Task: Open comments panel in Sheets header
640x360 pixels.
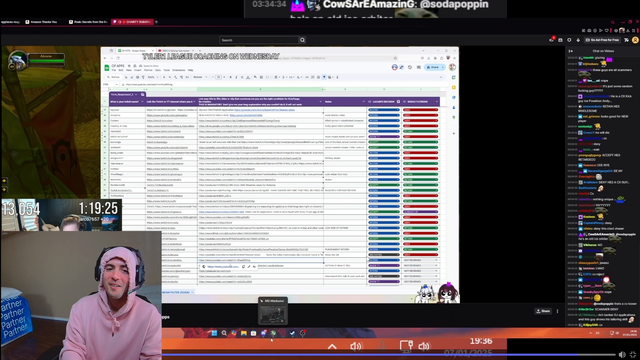Action: tap(419, 67)
